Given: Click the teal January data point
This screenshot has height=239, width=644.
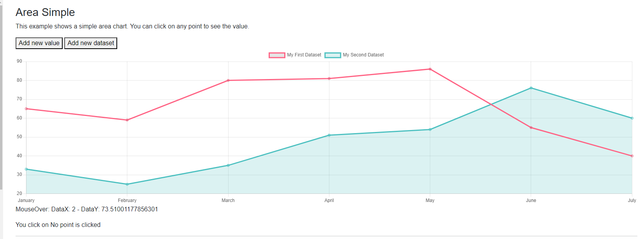Looking at the screenshot, I should click(26, 169).
